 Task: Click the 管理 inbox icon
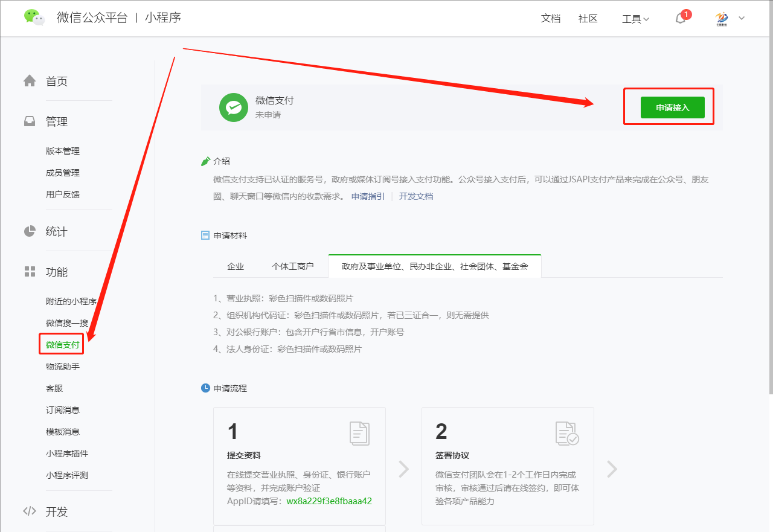[x=30, y=121]
